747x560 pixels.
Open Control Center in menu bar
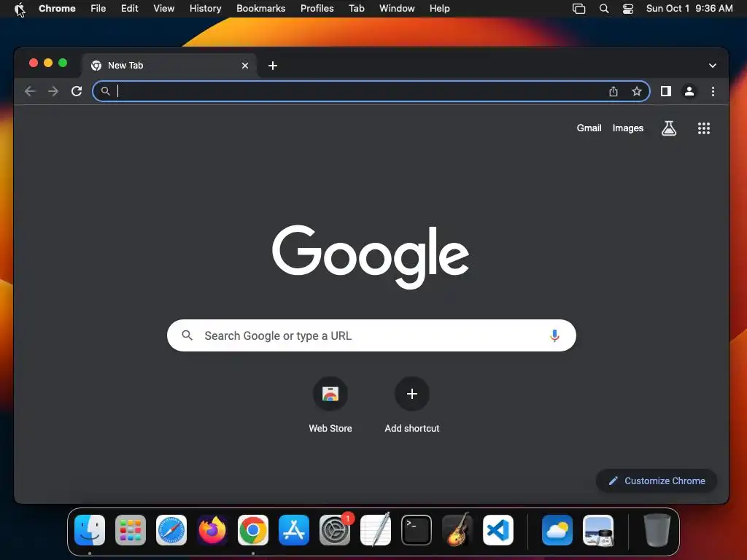pyautogui.click(x=628, y=9)
